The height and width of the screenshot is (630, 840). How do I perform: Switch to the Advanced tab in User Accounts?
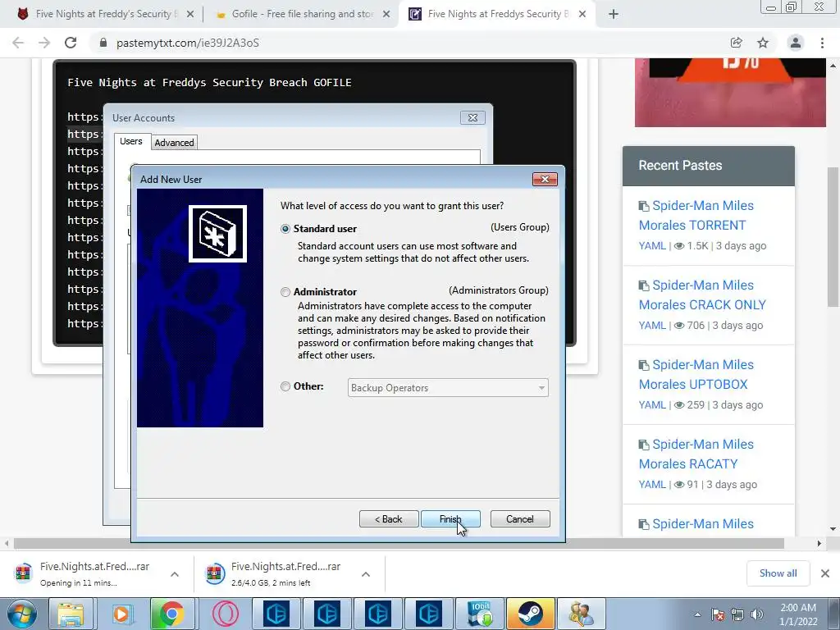174,143
